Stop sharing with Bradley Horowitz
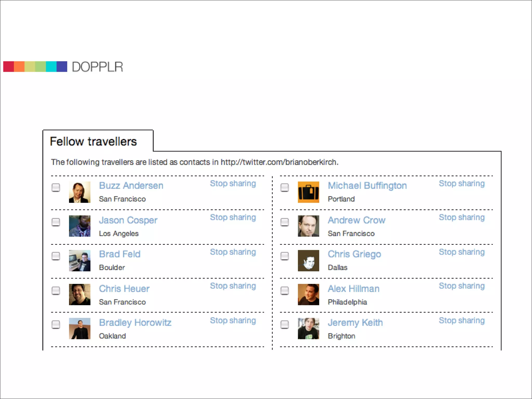Image resolution: width=532 pixels, height=399 pixels. pyautogui.click(x=233, y=320)
